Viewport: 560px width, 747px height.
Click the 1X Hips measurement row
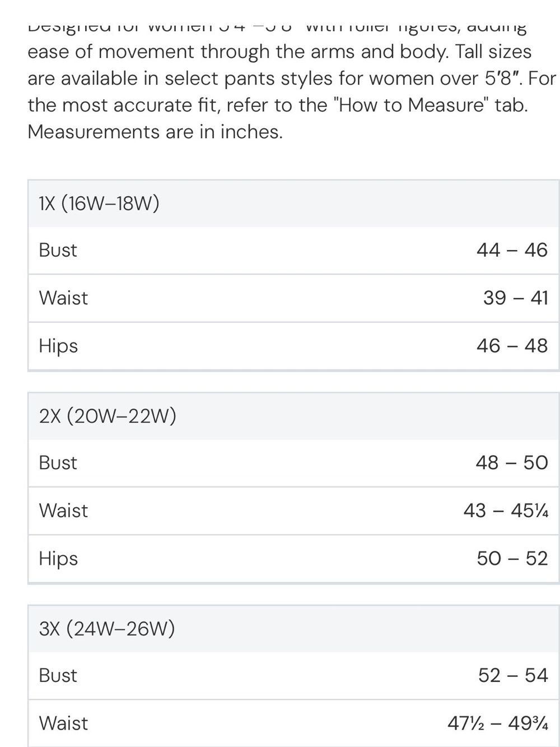[x=294, y=346]
